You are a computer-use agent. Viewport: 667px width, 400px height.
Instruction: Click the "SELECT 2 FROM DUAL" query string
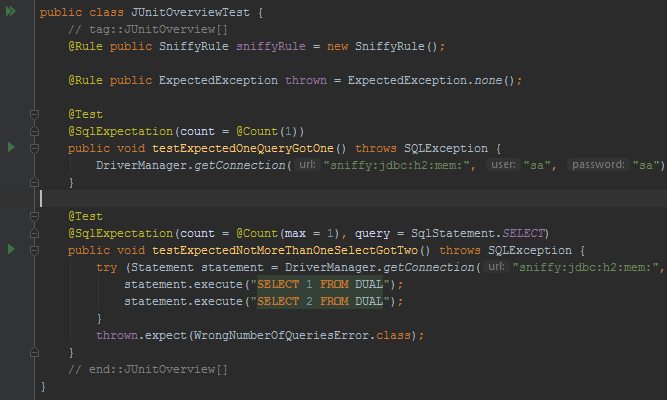coord(320,301)
